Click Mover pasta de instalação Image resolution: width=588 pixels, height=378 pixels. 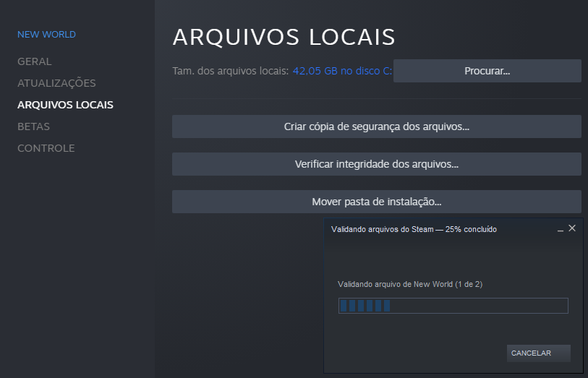coord(377,202)
